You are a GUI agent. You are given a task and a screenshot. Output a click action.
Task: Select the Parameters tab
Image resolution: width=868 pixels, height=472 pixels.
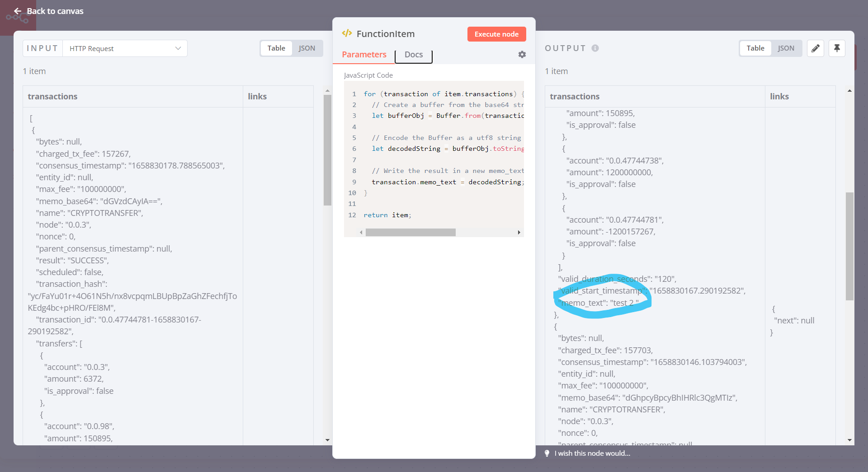click(363, 54)
